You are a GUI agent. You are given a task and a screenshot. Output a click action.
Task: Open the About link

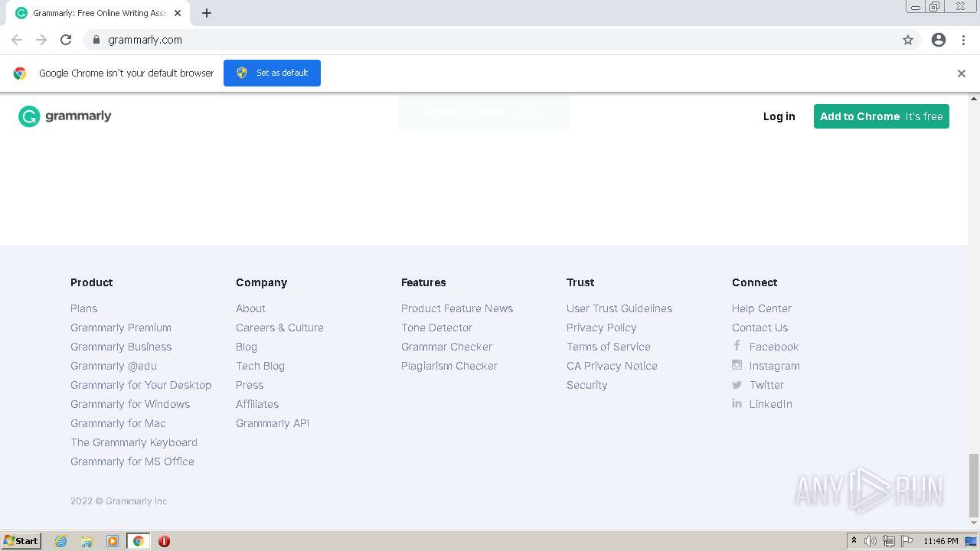coord(250,308)
